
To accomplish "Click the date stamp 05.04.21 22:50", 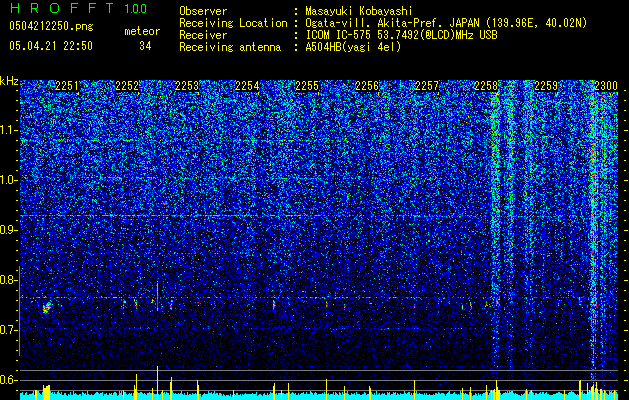I will [51, 46].
